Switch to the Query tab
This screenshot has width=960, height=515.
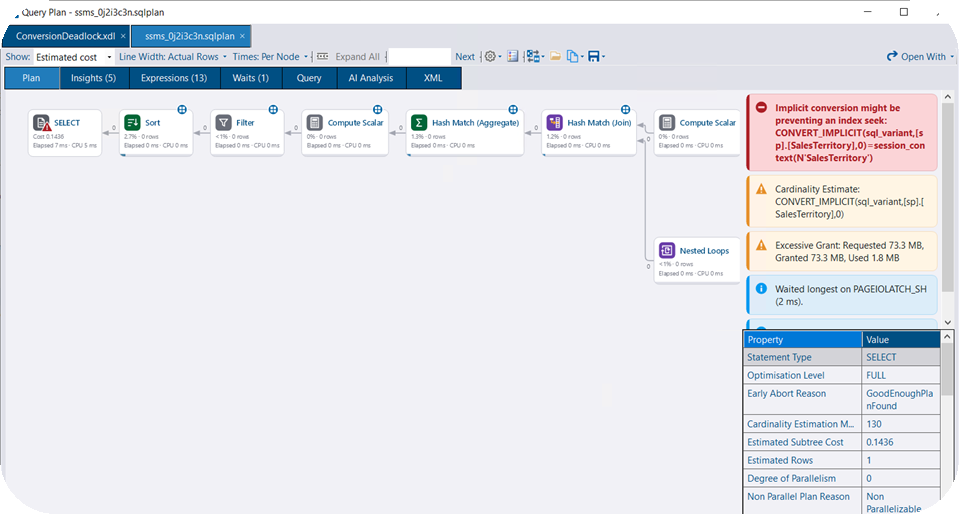(x=309, y=78)
